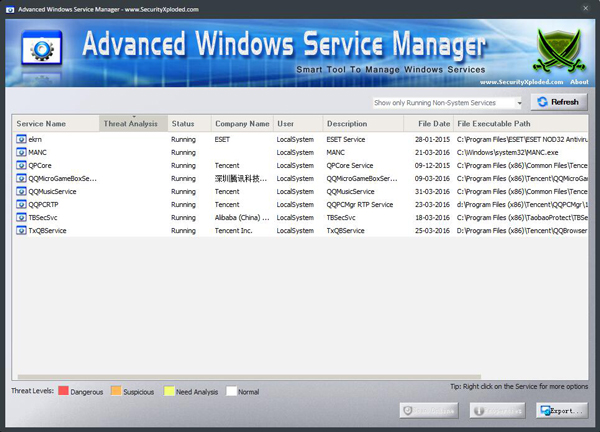Open the About link
Screen dimensions: 600x432
tap(579, 82)
